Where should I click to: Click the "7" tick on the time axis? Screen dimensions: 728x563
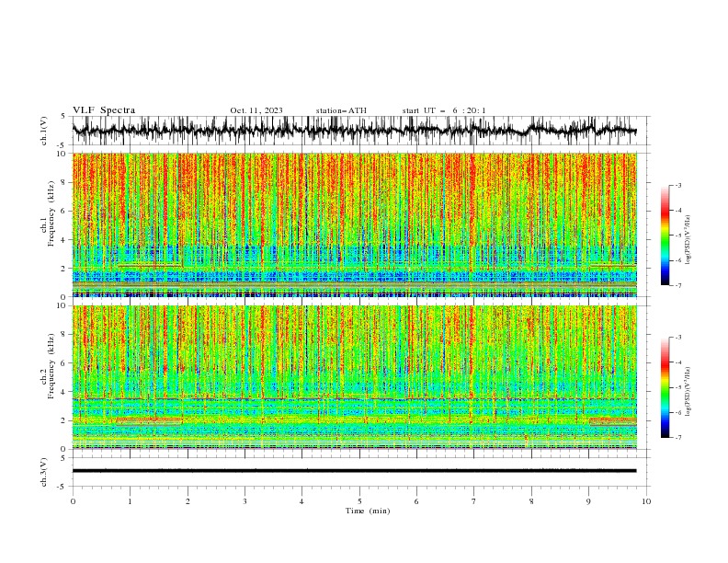(x=474, y=501)
